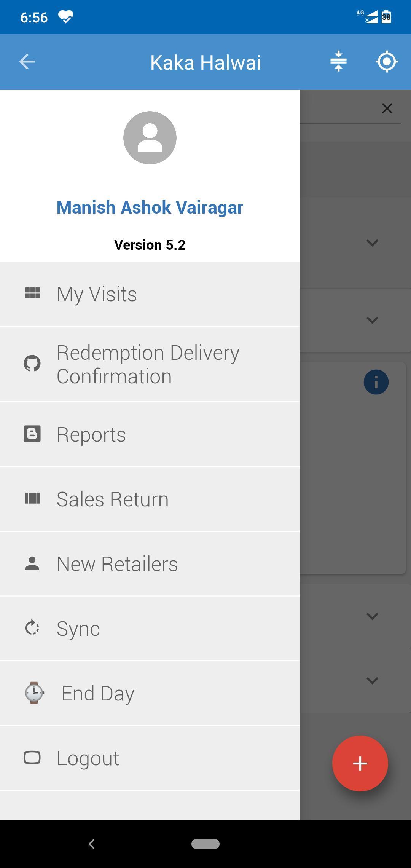
Task: Open the Reports menu entry
Action: click(150, 434)
